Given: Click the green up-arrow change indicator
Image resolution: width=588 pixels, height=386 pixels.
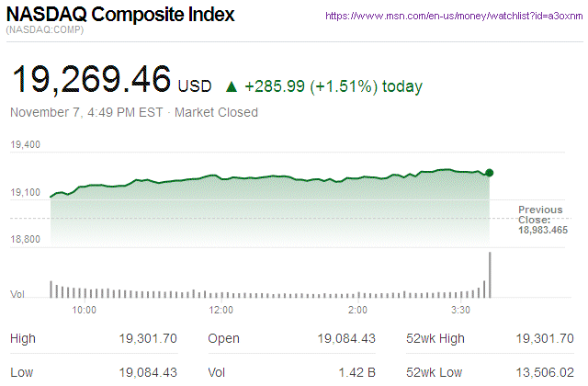Looking at the screenshot, I should pos(232,87).
